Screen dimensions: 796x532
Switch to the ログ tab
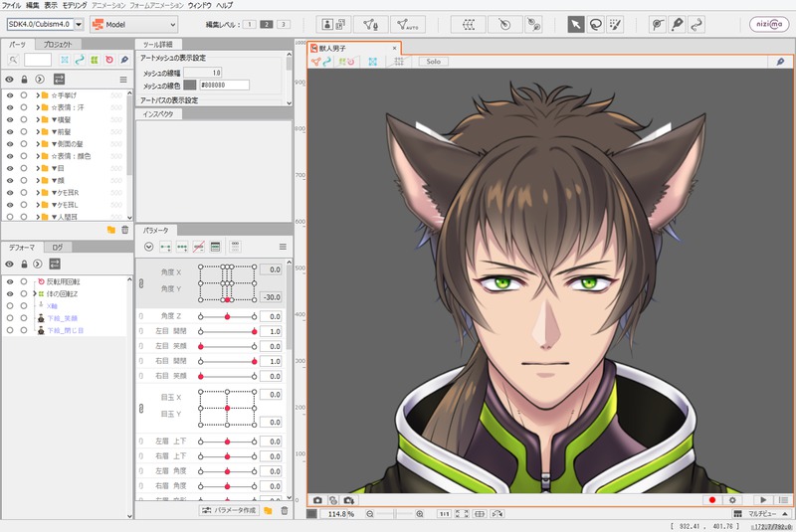click(x=58, y=247)
